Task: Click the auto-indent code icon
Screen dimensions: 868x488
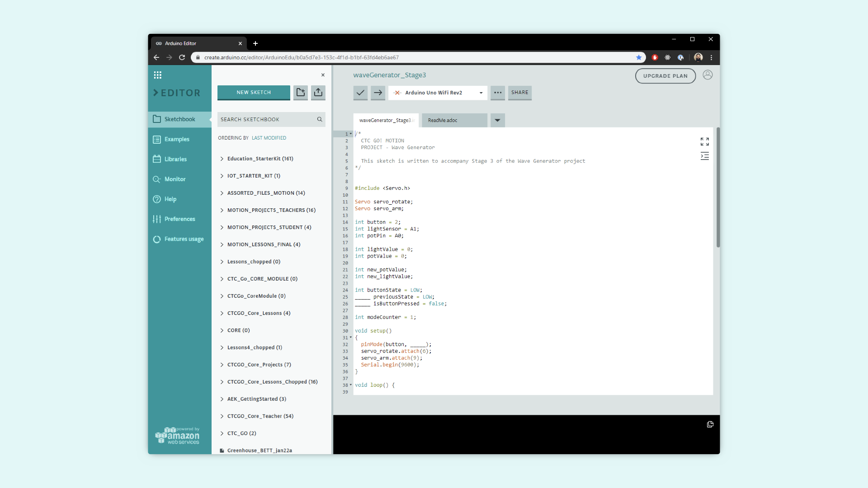Action: click(704, 156)
